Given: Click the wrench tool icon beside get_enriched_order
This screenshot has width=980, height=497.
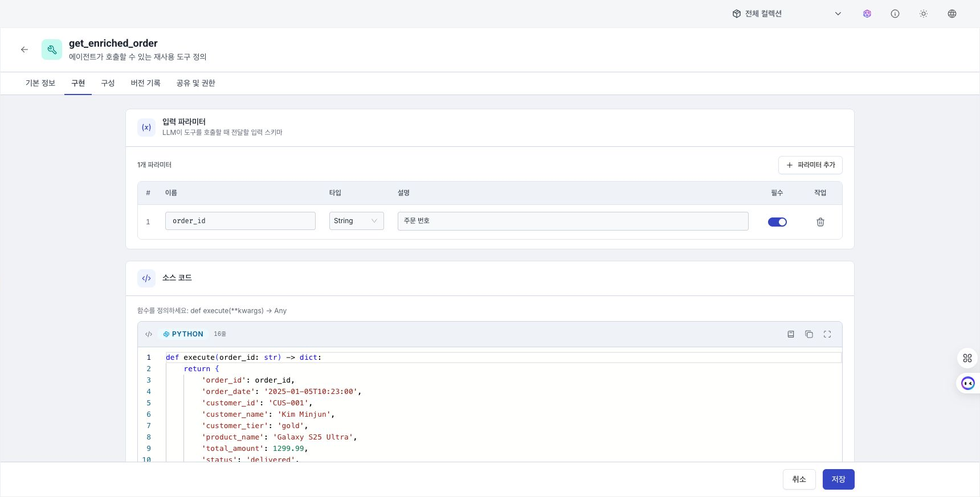Looking at the screenshot, I should tap(52, 50).
